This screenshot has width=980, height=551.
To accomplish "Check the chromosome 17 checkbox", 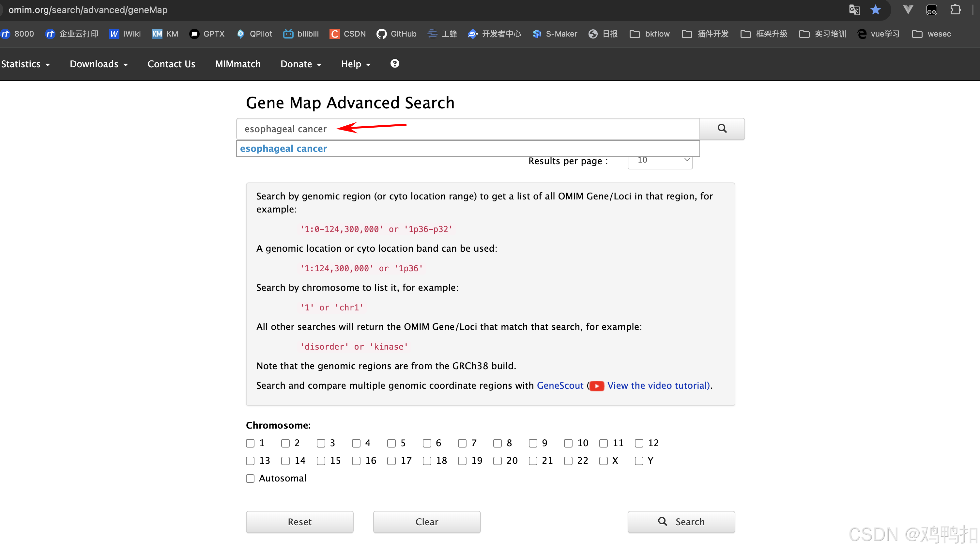I will (391, 461).
